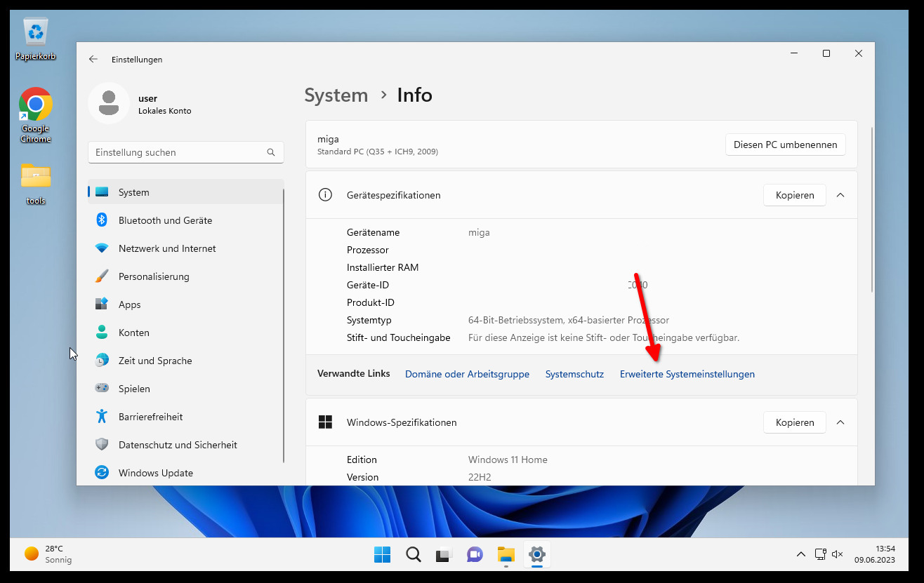This screenshot has width=924, height=583.
Task: Click the Settings gear in the taskbar
Action: pos(537,555)
